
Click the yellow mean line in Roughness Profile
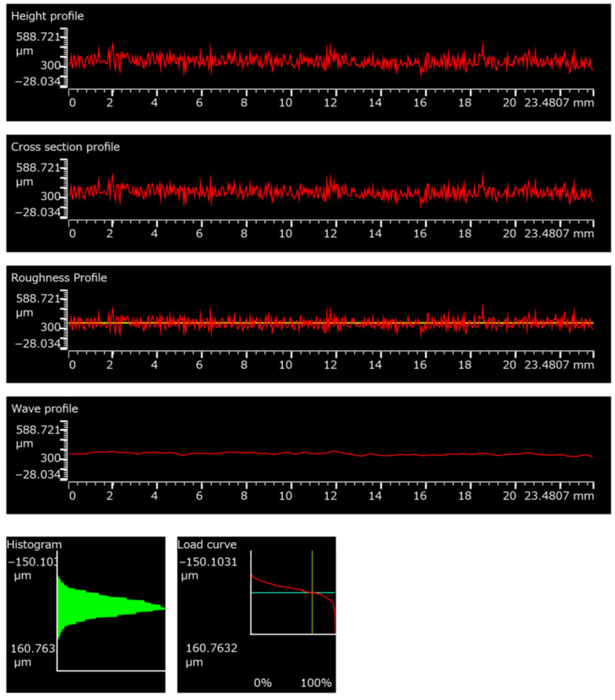coord(330,323)
